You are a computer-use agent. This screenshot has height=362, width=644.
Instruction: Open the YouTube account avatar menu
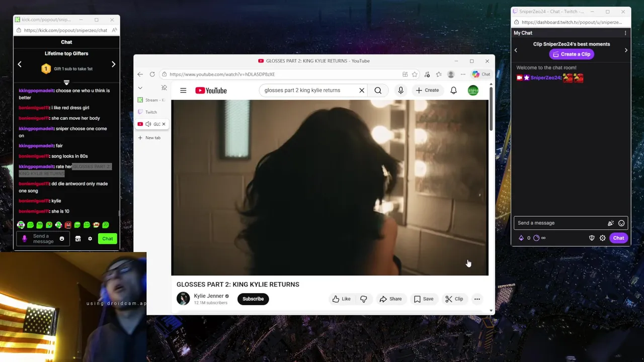tap(473, 90)
